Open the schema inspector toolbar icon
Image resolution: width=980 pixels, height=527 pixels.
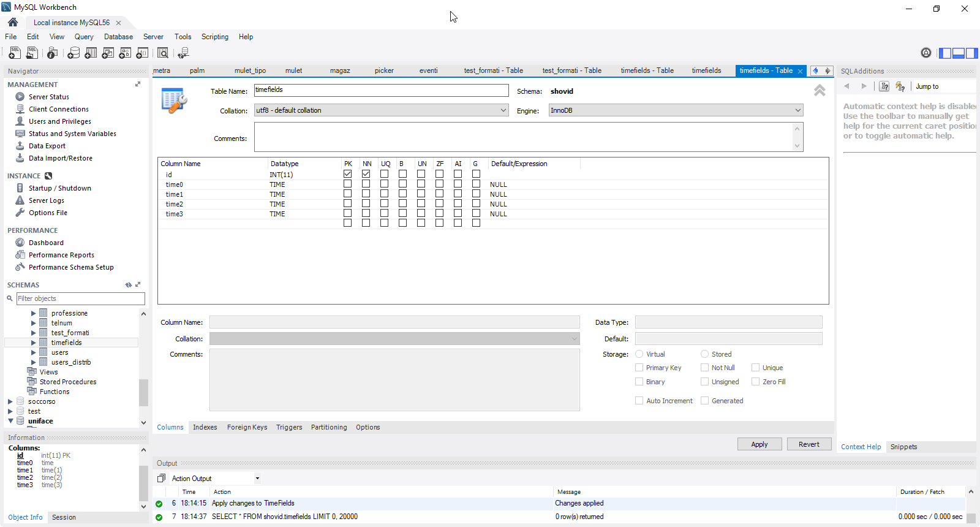[x=53, y=53]
